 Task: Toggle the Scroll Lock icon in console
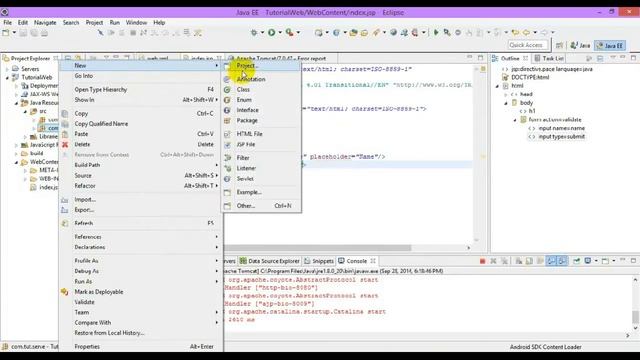pyautogui.click(x=529, y=261)
